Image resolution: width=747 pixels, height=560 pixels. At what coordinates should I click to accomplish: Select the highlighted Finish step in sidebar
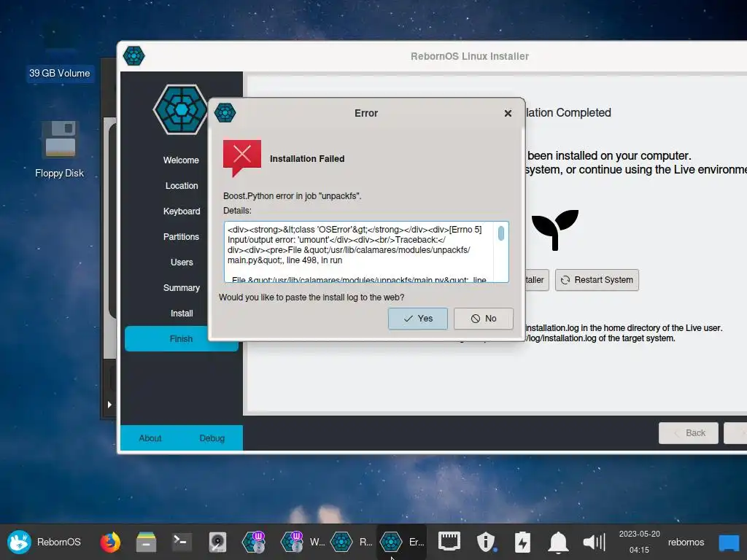(x=181, y=338)
